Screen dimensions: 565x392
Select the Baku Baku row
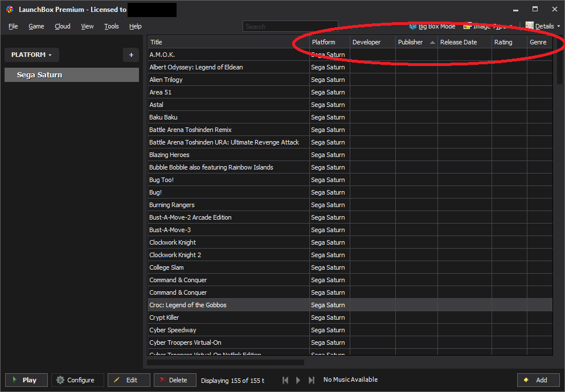tap(350, 117)
